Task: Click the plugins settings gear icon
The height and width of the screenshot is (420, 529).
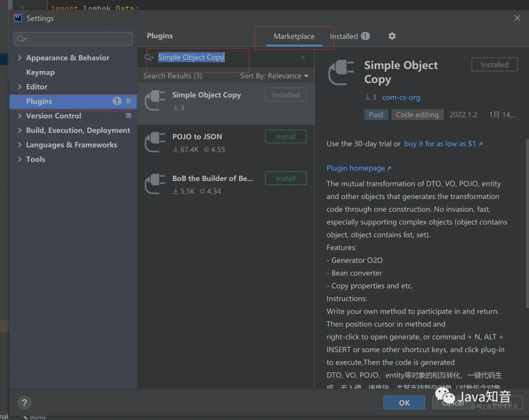Action: (392, 36)
